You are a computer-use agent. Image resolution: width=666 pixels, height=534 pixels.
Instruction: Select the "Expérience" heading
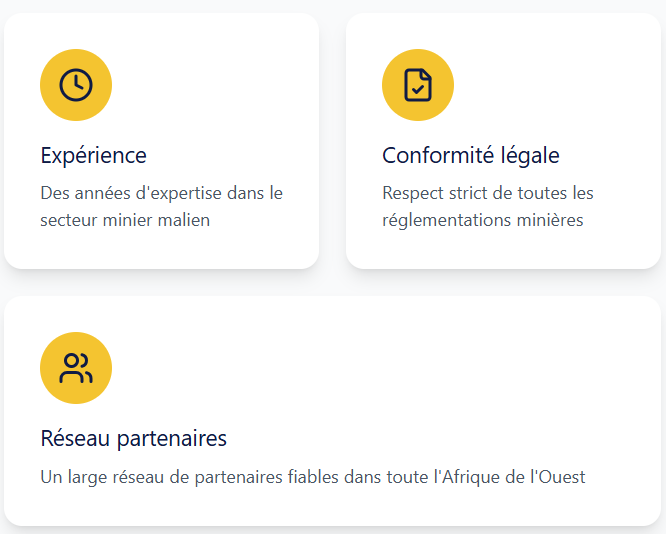coord(94,156)
